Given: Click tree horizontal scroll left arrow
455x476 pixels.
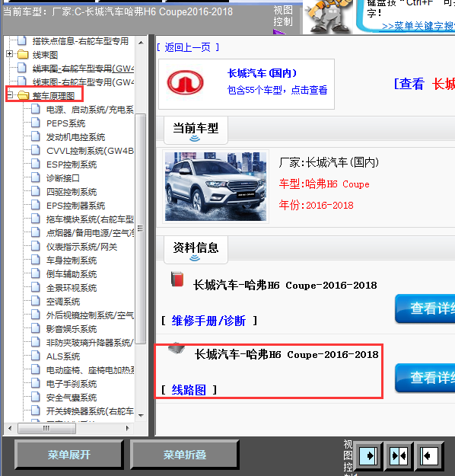Looking at the screenshot, I should [x=10, y=428].
